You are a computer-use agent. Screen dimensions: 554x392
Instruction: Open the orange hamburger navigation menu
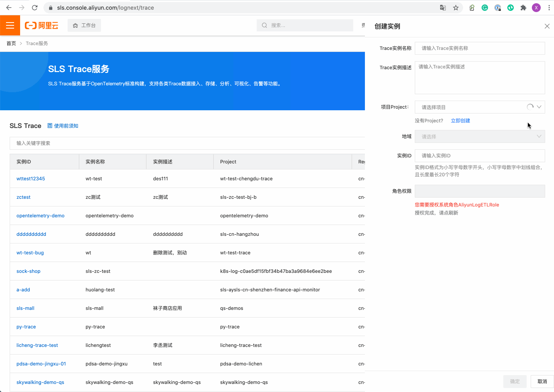[x=10, y=25]
